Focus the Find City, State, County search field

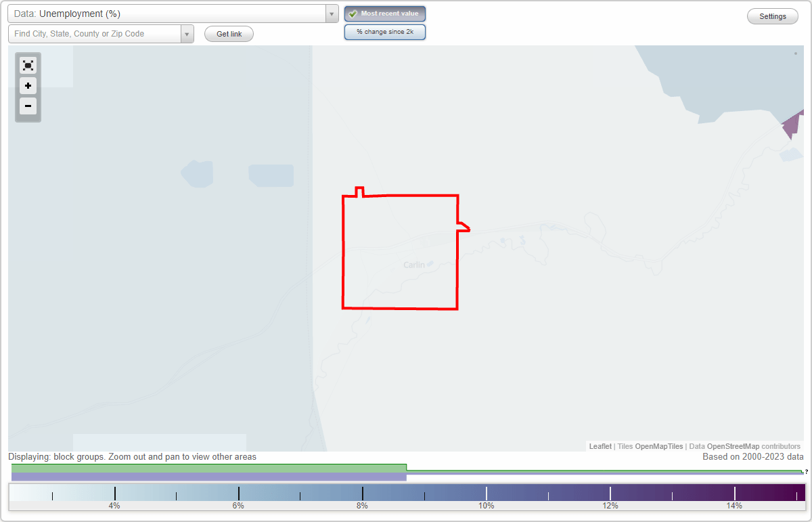click(x=95, y=34)
